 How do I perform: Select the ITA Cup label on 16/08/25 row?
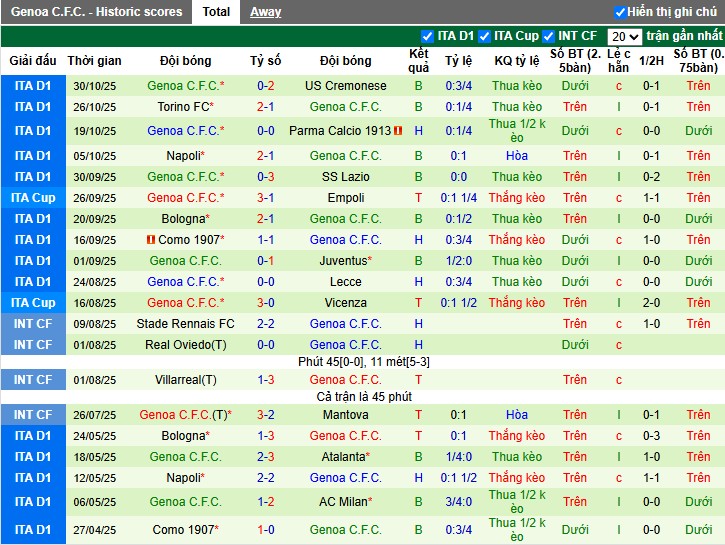pyautogui.click(x=33, y=303)
